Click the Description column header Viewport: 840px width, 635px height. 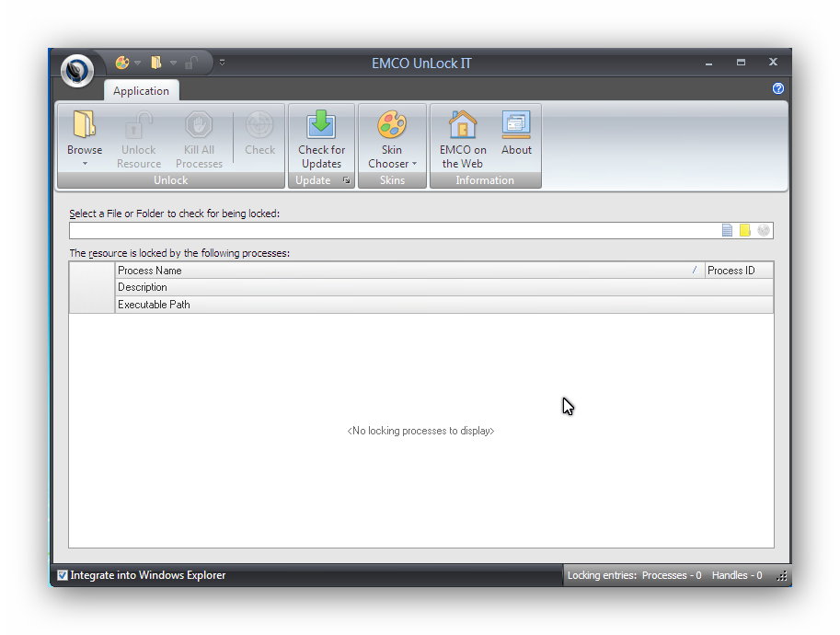tap(444, 287)
